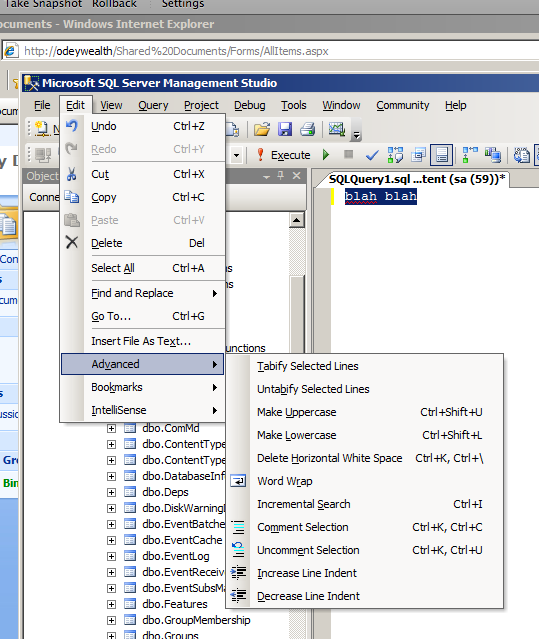Open the IntelliSense submenu
This screenshot has height=639, width=539.
[143, 410]
